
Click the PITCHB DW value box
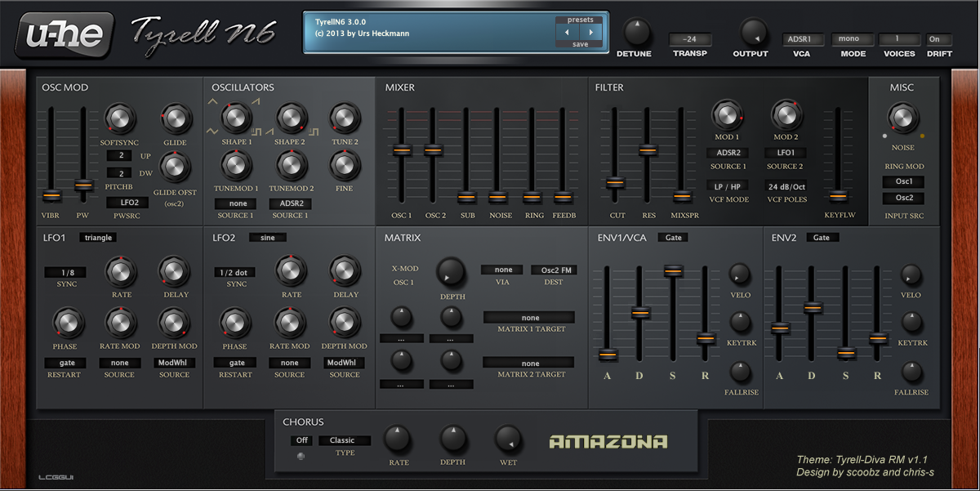point(120,173)
